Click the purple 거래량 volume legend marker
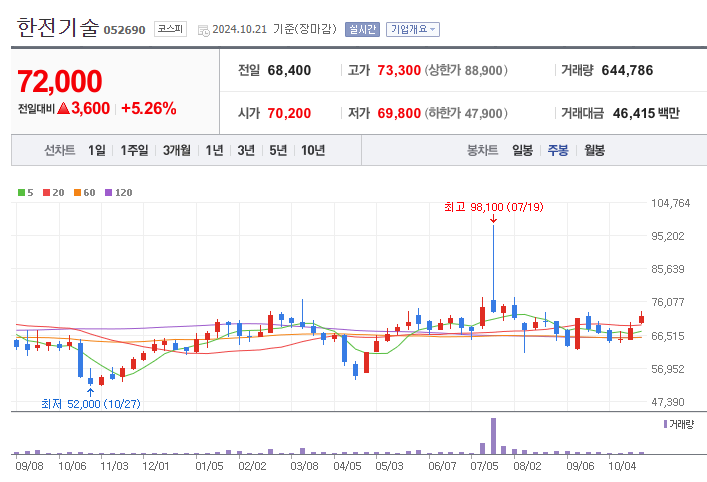 tap(665, 424)
